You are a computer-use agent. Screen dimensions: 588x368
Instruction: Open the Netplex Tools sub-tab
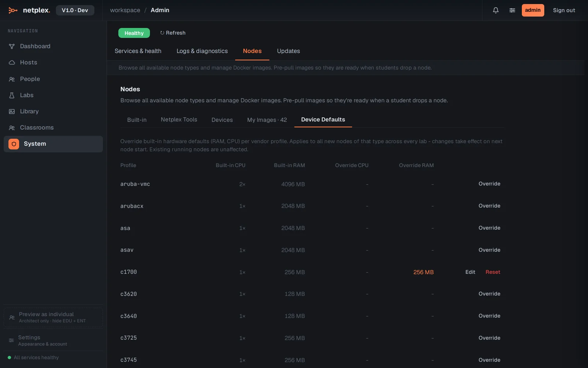(179, 120)
